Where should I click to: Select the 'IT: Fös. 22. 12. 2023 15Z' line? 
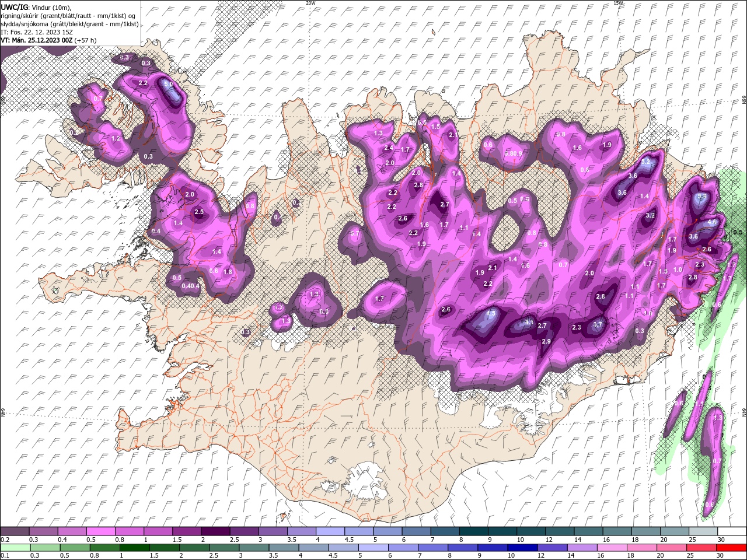pos(37,32)
